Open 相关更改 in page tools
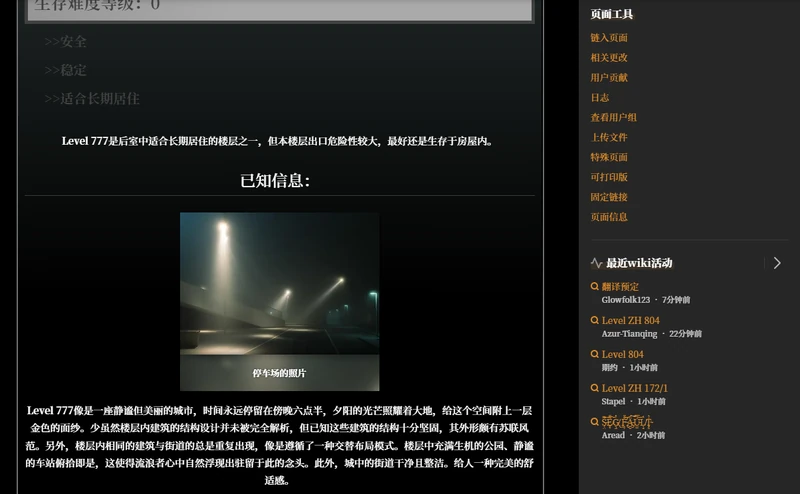Image resolution: width=800 pixels, height=494 pixels. click(x=609, y=58)
